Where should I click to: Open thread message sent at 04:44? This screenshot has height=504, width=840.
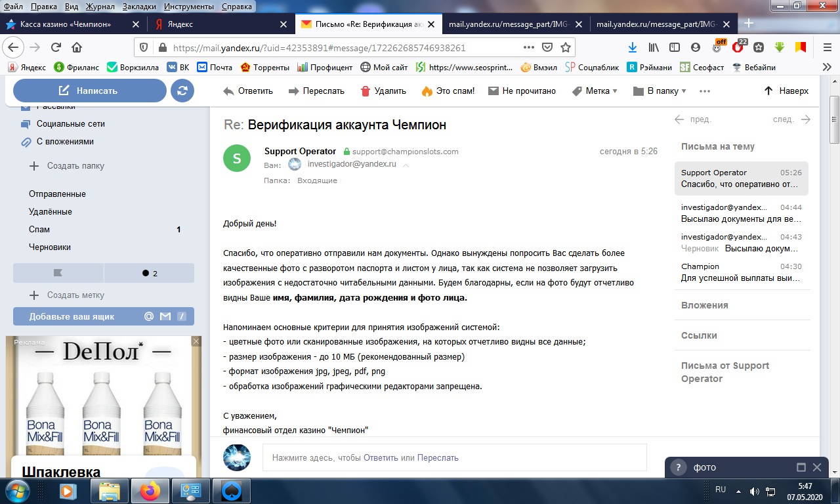[x=742, y=213]
